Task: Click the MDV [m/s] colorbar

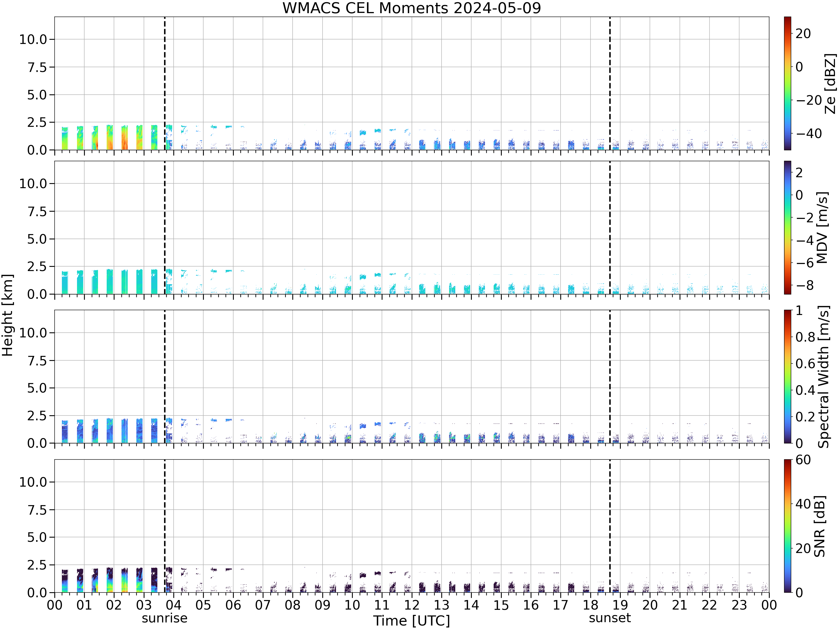Action: [x=788, y=227]
